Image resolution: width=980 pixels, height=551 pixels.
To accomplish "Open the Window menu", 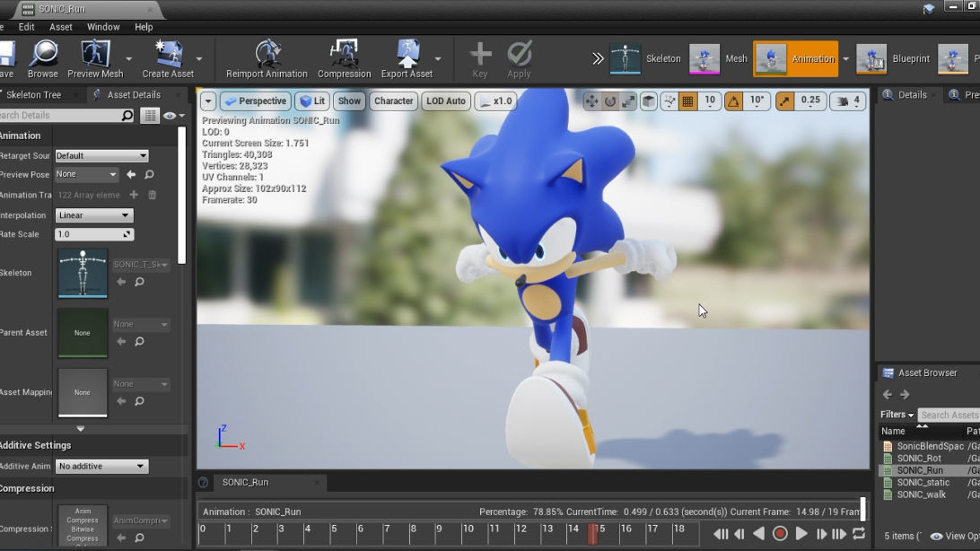I will point(103,27).
